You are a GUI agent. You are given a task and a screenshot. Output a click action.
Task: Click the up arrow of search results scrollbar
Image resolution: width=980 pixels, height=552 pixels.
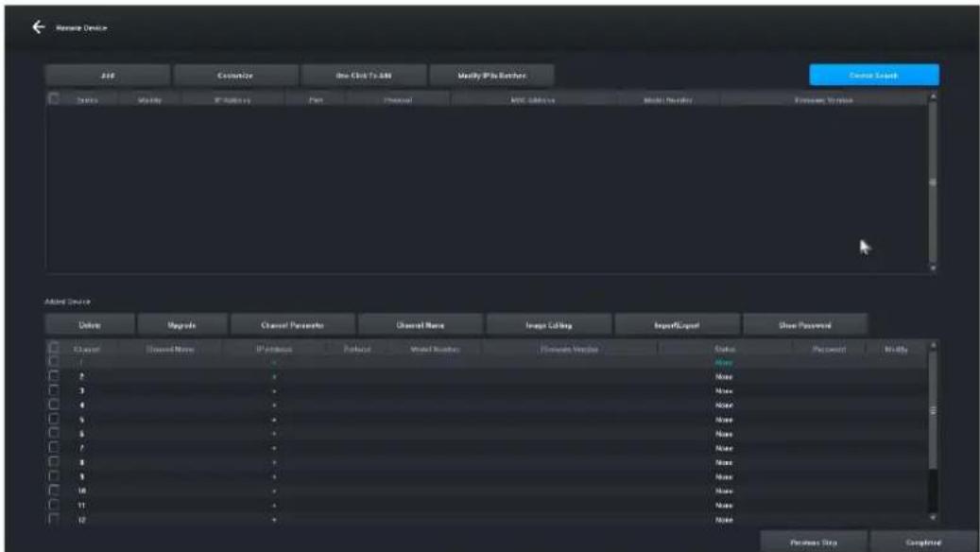point(933,96)
